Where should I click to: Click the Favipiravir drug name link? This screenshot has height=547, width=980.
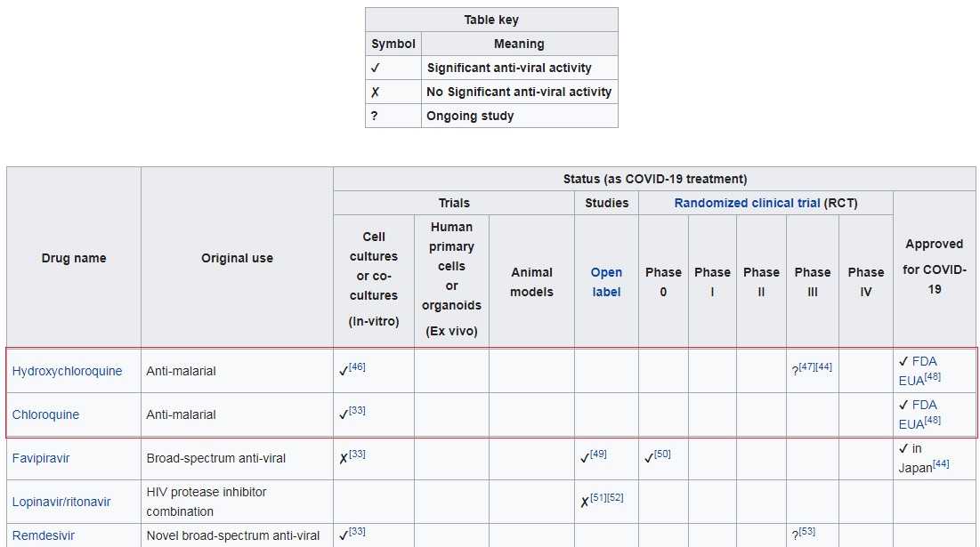(41, 458)
